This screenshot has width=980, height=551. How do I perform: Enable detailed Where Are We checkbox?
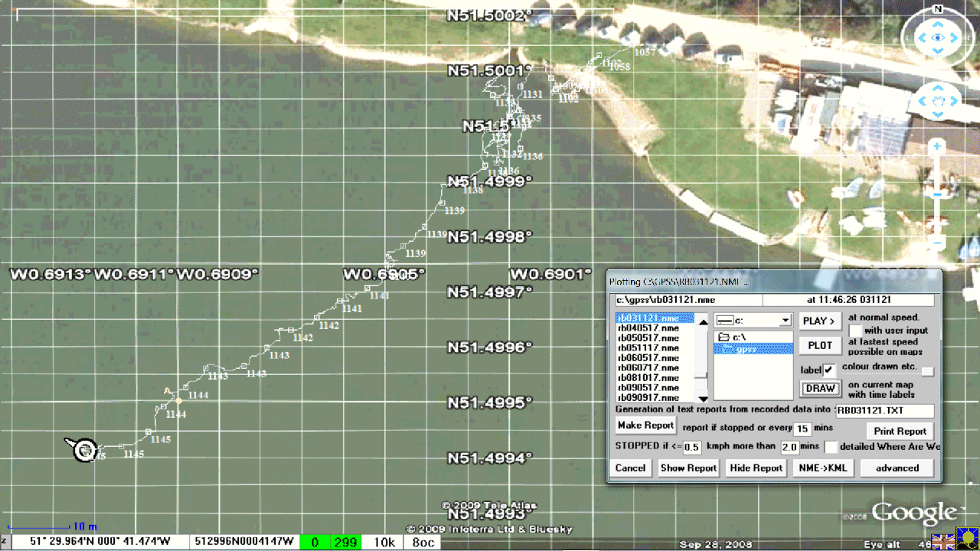tap(831, 446)
